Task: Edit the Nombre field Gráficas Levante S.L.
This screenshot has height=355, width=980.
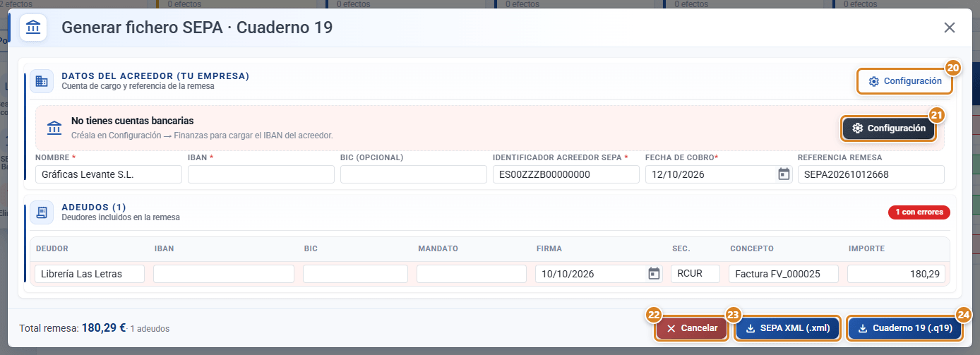Action: pyautogui.click(x=109, y=174)
